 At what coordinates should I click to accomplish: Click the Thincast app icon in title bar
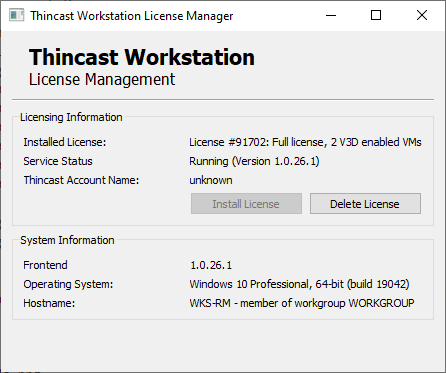(16, 15)
